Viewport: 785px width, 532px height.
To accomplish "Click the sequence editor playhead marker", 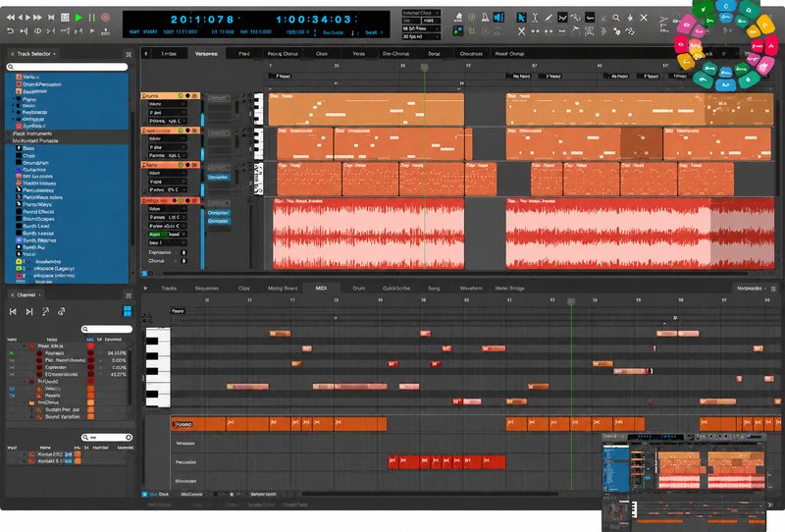I will 425,68.
